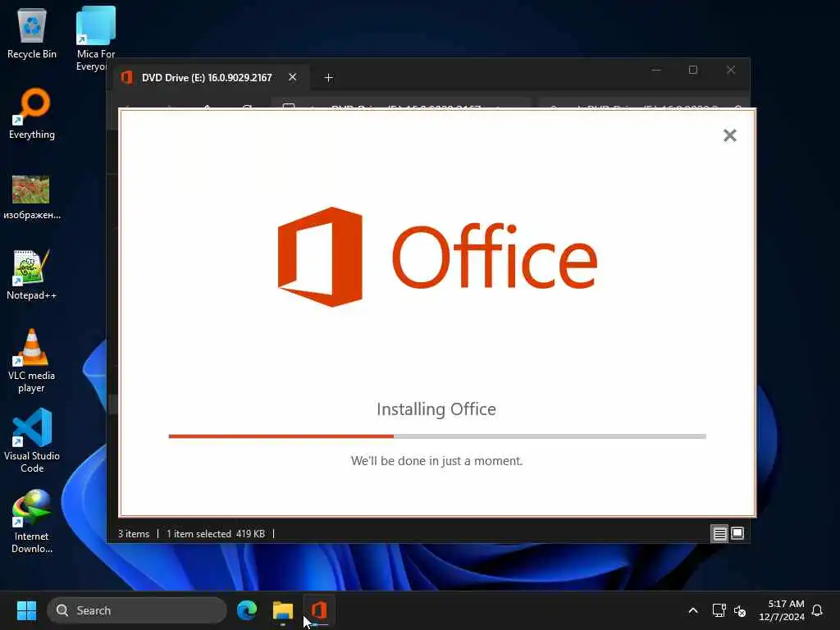Launch the Everything search shortcut
This screenshot has height=630, width=840.
(32, 113)
